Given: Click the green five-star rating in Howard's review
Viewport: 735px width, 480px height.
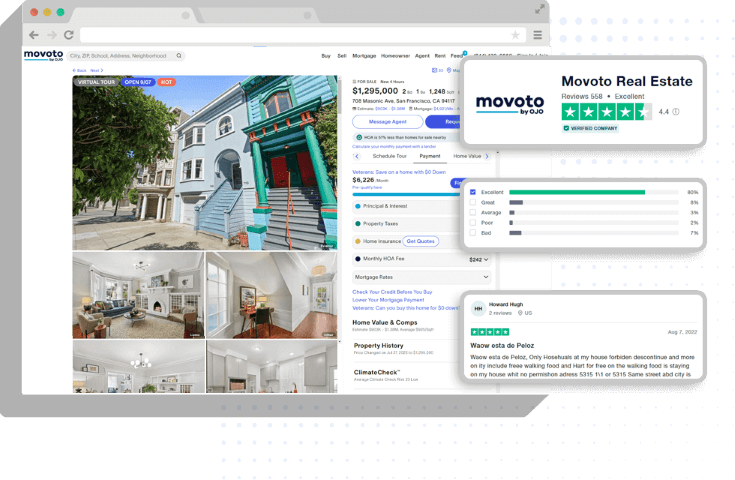Looking at the screenshot, I should coord(490,332).
